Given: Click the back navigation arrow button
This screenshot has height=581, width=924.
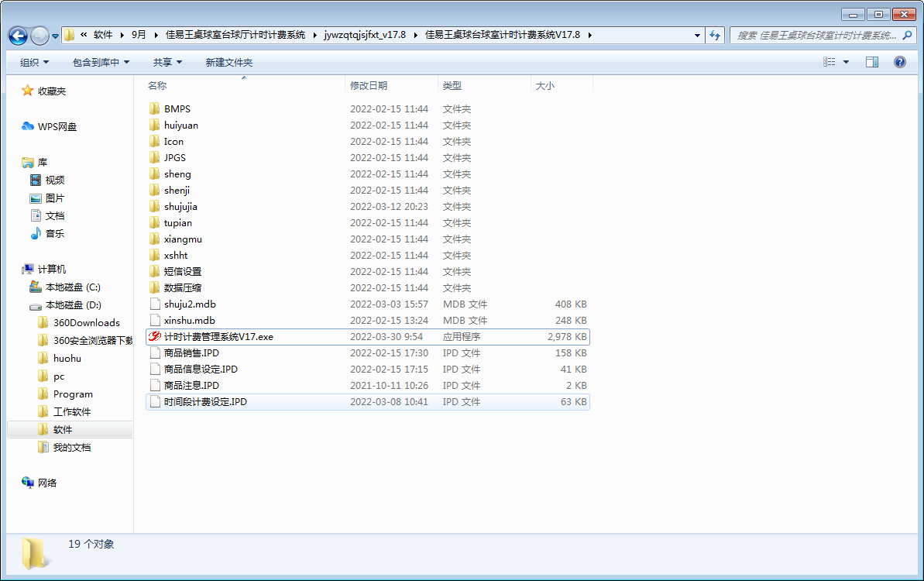Looking at the screenshot, I should pyautogui.click(x=19, y=36).
